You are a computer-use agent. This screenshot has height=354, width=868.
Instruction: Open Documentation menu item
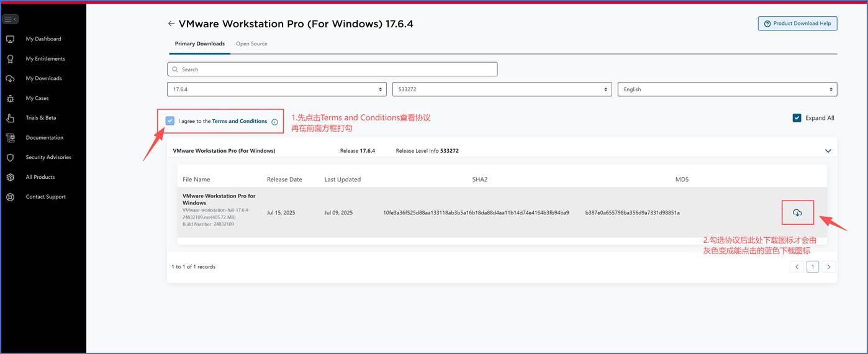45,138
